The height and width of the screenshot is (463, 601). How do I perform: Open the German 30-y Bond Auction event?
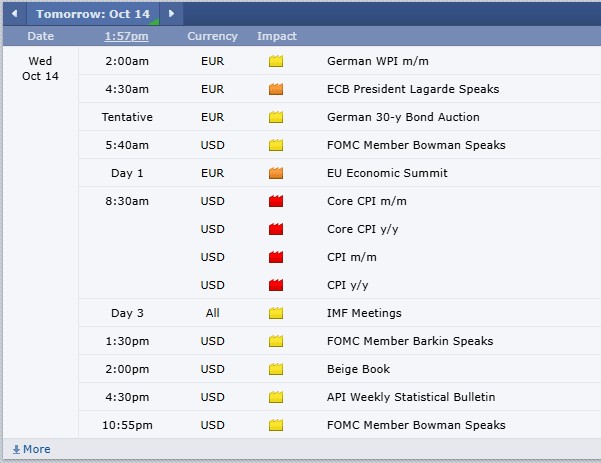pos(403,117)
